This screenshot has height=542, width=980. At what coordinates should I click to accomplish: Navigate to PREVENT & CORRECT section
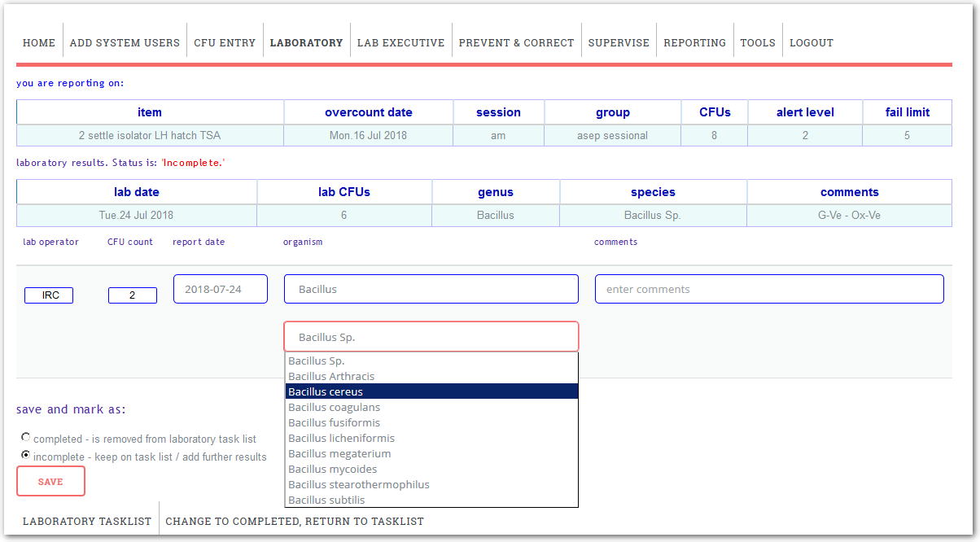tap(516, 42)
